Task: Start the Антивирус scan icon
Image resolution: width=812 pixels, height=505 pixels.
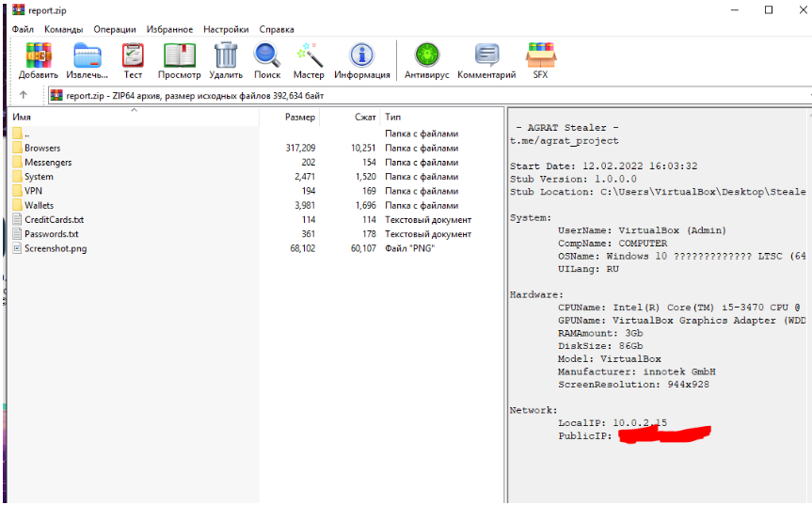Action: tap(427, 55)
